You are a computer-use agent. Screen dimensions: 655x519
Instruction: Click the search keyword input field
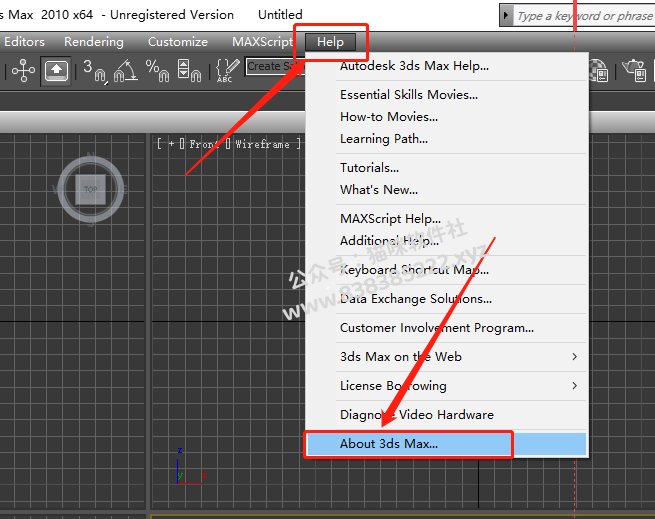click(584, 16)
